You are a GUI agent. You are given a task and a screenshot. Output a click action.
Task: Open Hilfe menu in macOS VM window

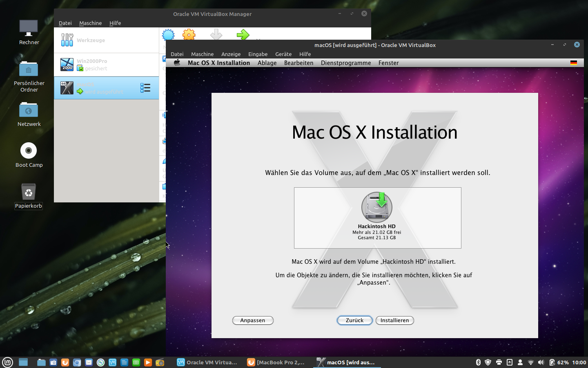pos(305,54)
